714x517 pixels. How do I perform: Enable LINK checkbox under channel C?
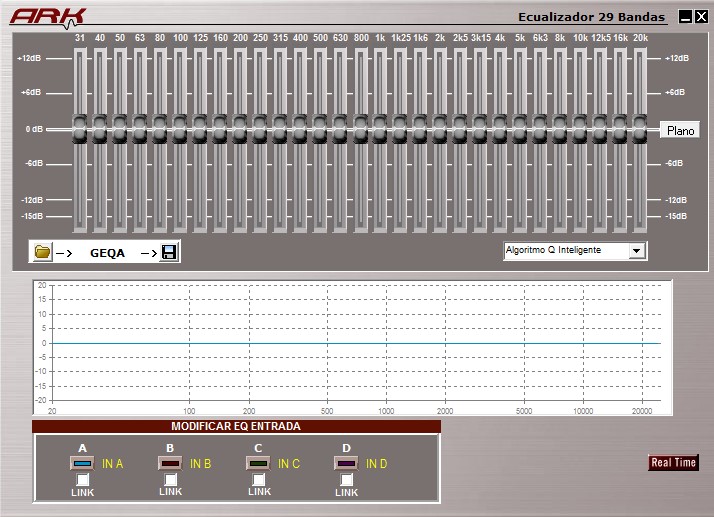(x=259, y=480)
